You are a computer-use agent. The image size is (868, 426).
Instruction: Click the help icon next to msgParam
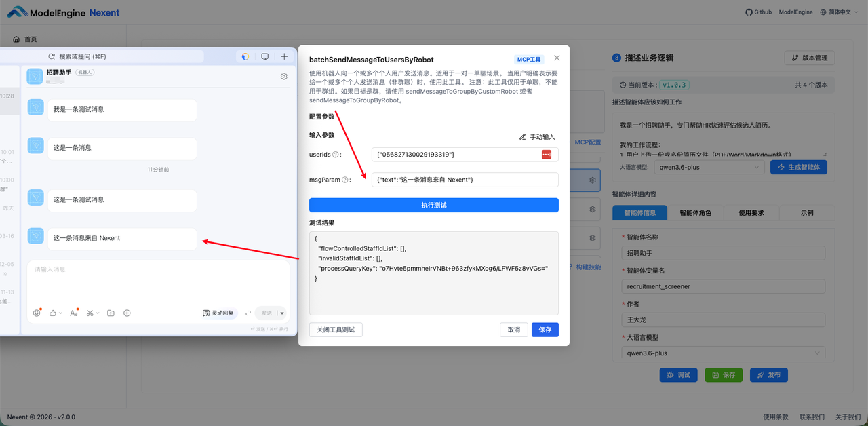(x=345, y=180)
